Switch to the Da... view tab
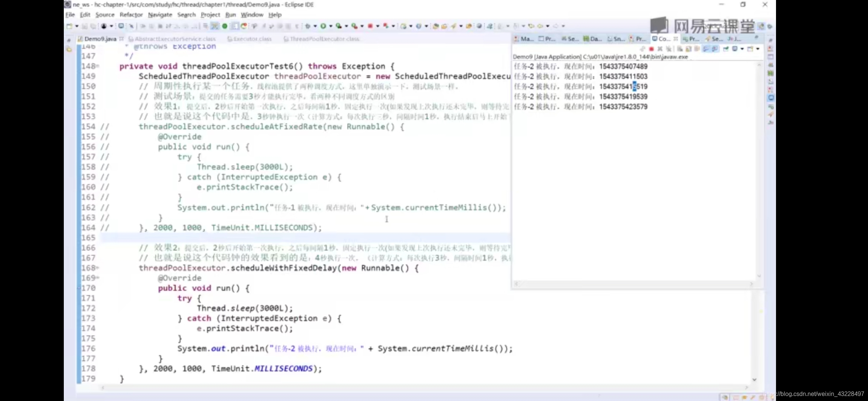868x401 pixels. (592, 39)
